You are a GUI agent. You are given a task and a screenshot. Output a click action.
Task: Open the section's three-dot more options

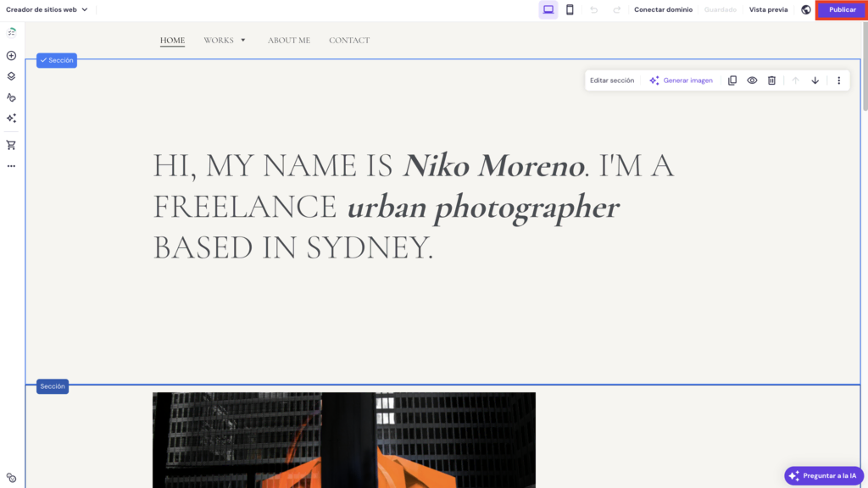(838, 80)
